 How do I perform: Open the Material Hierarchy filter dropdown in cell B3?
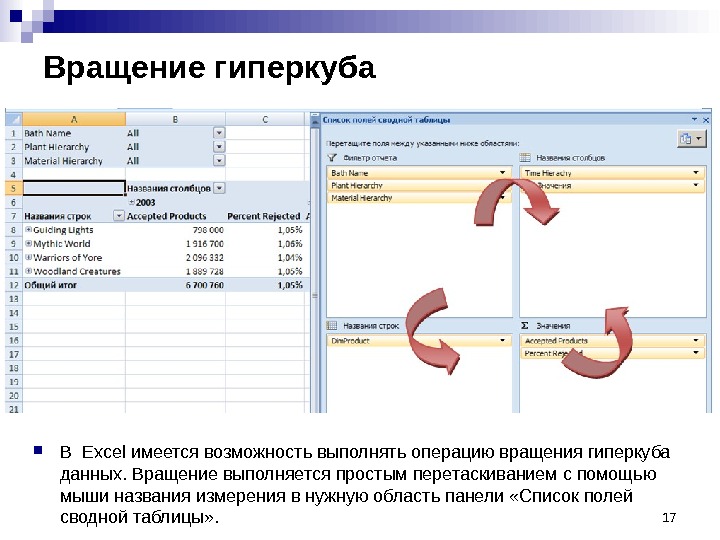[x=219, y=160]
